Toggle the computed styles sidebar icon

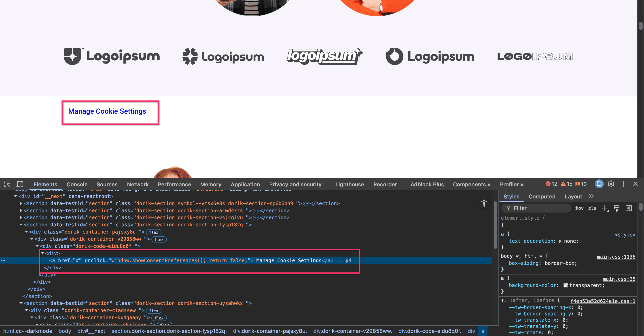tap(629, 208)
